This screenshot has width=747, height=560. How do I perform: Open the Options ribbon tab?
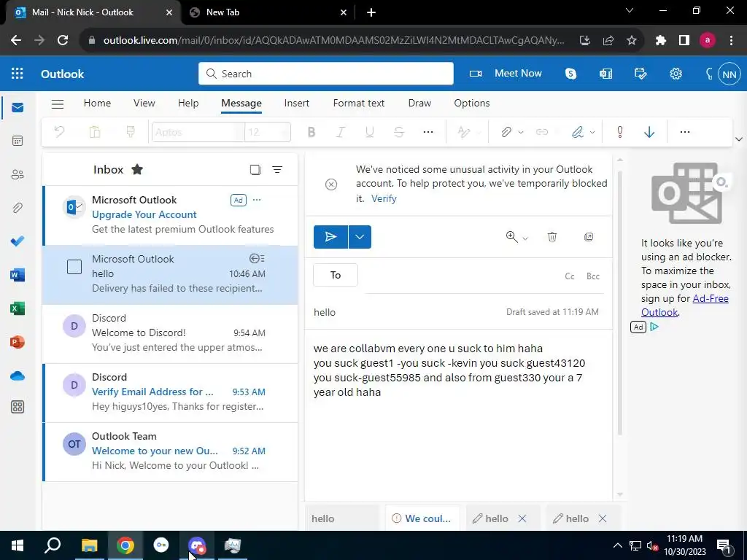click(x=472, y=103)
